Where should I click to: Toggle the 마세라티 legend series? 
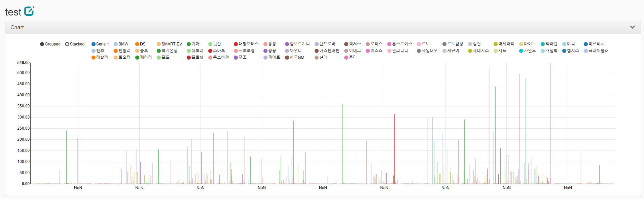tap(504, 44)
